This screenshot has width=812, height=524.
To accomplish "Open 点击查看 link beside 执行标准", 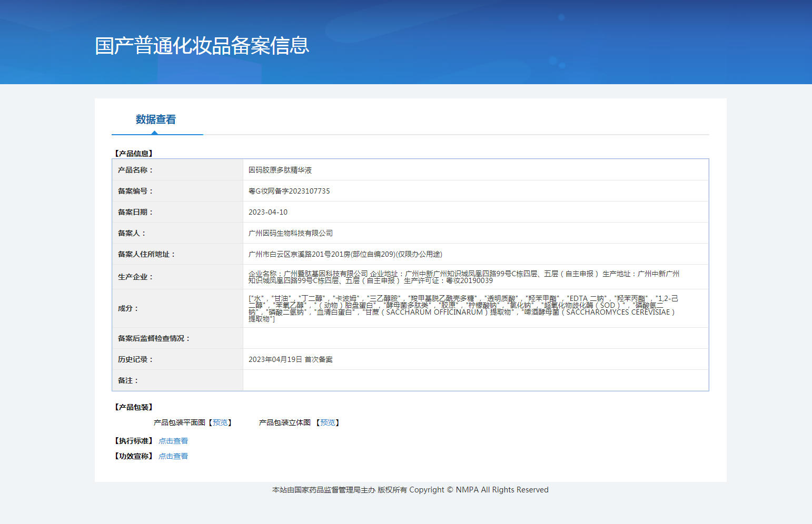I will pos(173,441).
